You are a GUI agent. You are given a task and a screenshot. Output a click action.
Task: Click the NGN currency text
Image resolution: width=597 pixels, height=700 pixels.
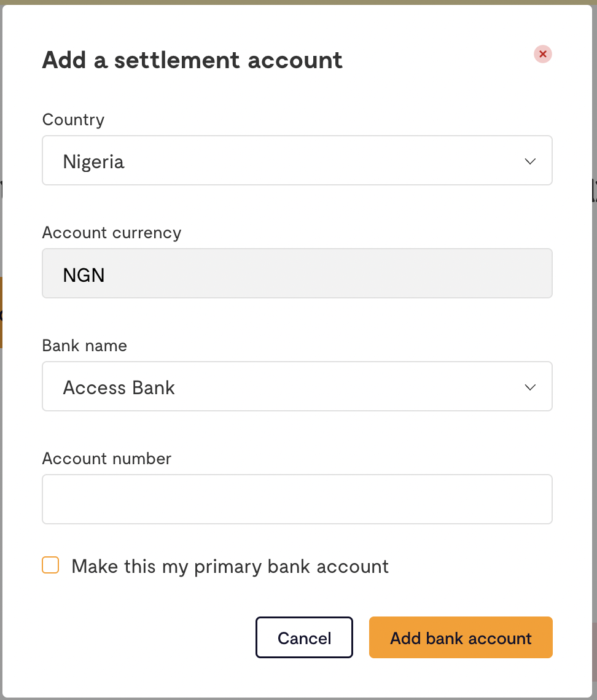(84, 275)
